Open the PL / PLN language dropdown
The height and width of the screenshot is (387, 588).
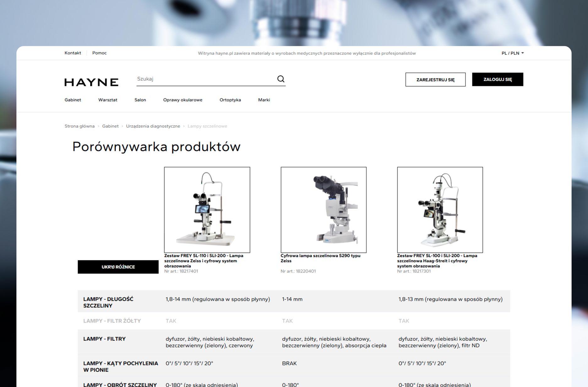[513, 53]
